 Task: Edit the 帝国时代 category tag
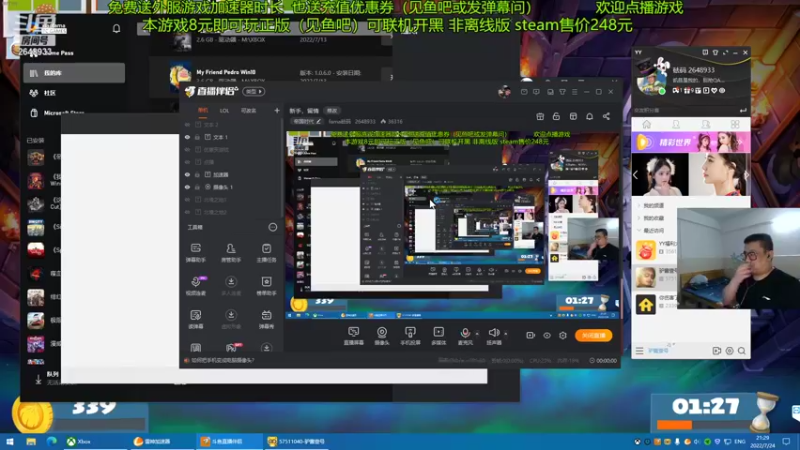tap(307, 121)
